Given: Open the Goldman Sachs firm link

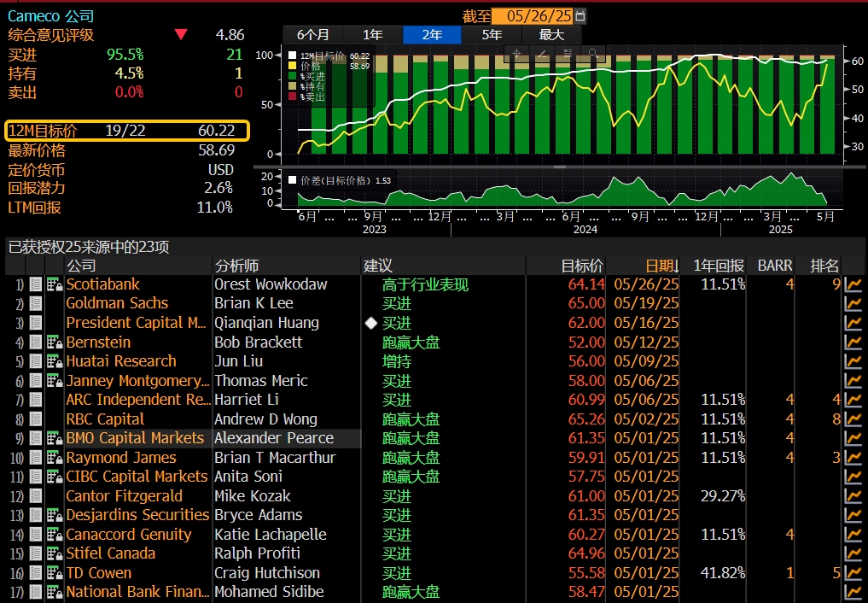Looking at the screenshot, I should click(x=117, y=303).
